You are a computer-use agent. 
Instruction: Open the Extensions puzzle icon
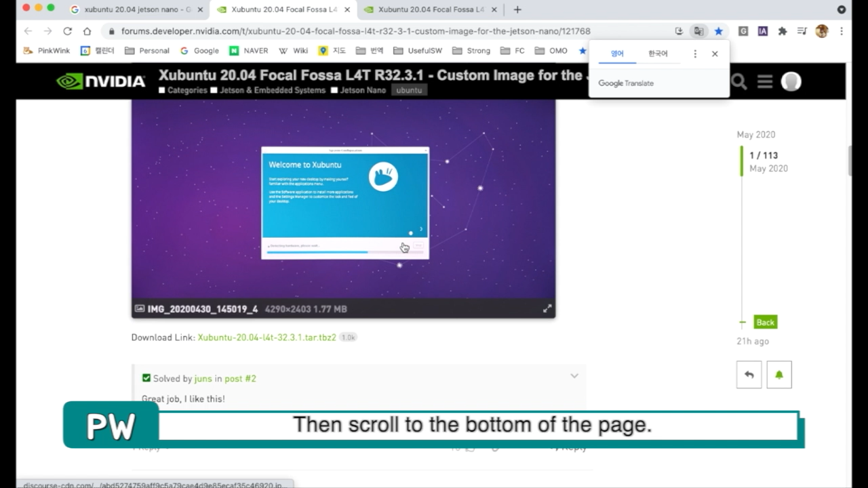(x=783, y=31)
